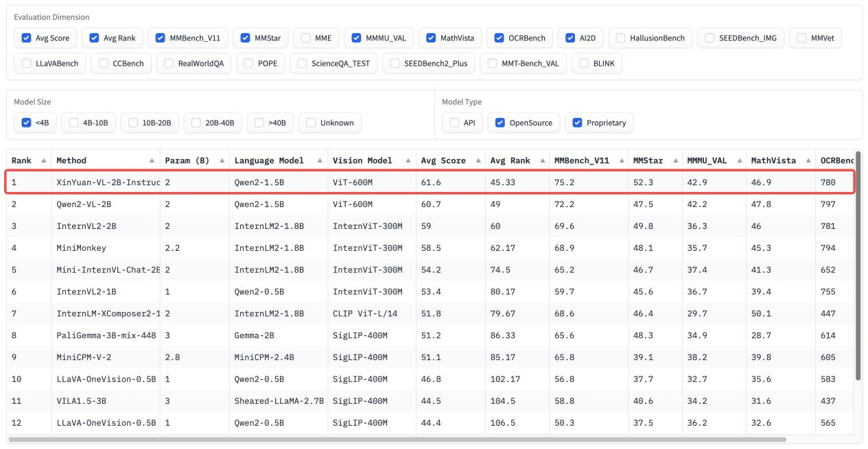Enable the MME dimension
This screenshot has width=868, height=449.
point(305,38)
